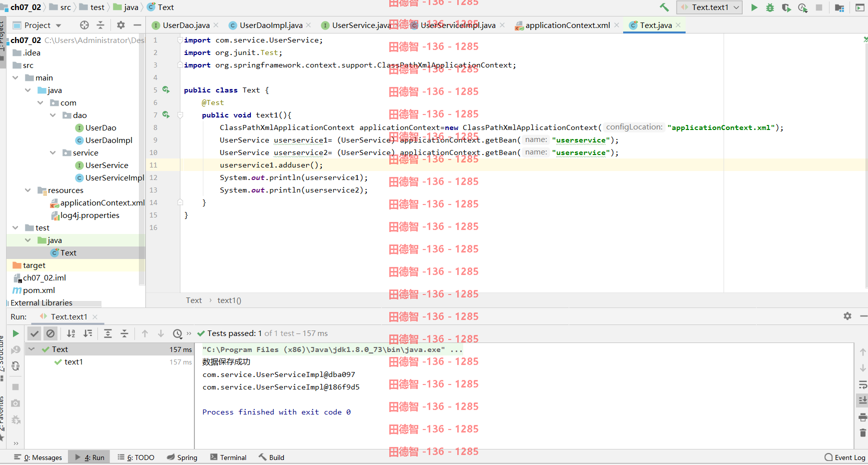Click the Project Structure icon in top toolbar
Viewport: 868px width, 465px height.
840,7
